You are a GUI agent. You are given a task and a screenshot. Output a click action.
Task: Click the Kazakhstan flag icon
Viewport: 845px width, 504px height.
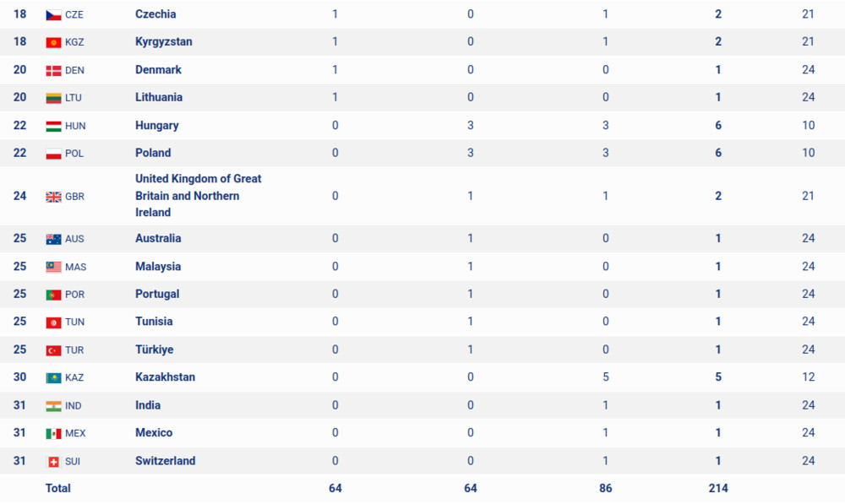tap(53, 378)
